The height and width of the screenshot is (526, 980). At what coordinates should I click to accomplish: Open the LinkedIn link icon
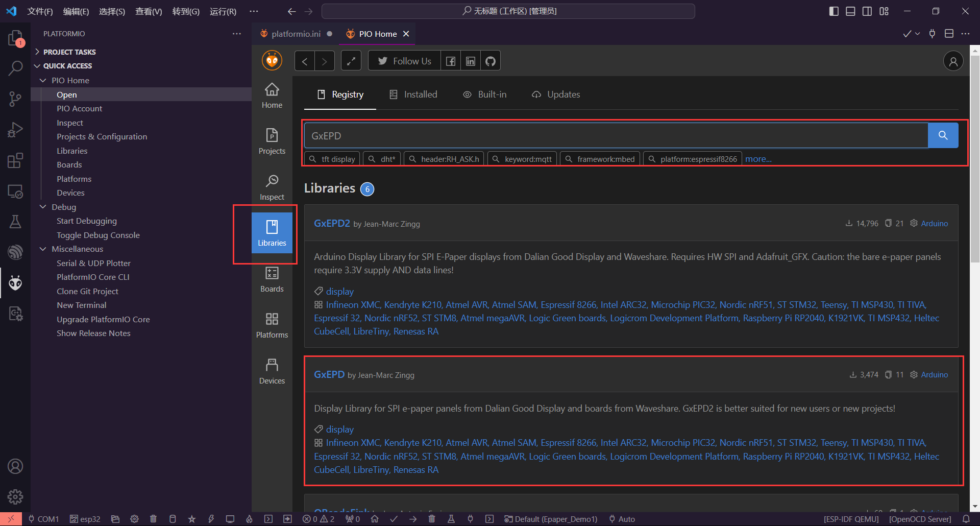[471, 61]
